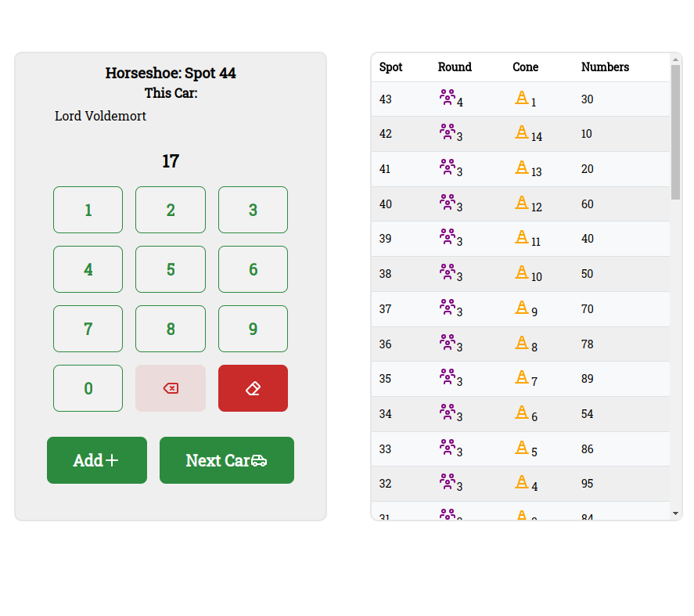This screenshot has width=694, height=616.
Task: Click the red eraser clear button
Action: pyautogui.click(x=253, y=388)
